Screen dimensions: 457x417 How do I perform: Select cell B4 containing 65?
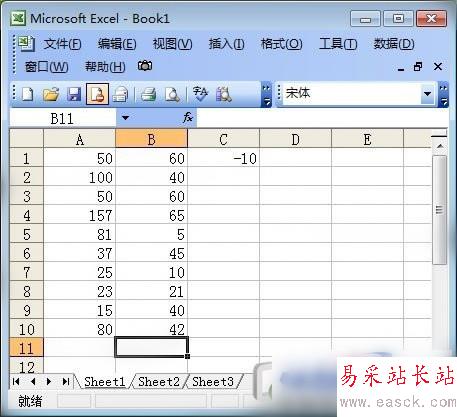pyautogui.click(x=151, y=215)
